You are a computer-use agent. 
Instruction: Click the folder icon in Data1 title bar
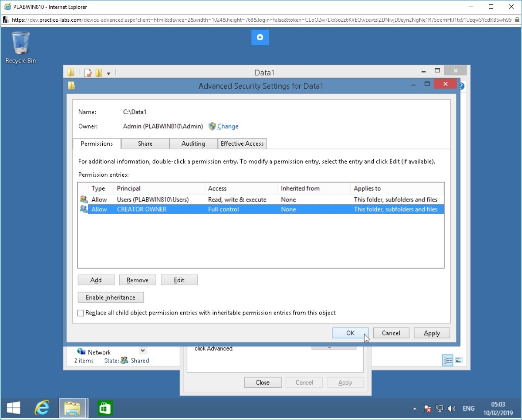coord(71,72)
